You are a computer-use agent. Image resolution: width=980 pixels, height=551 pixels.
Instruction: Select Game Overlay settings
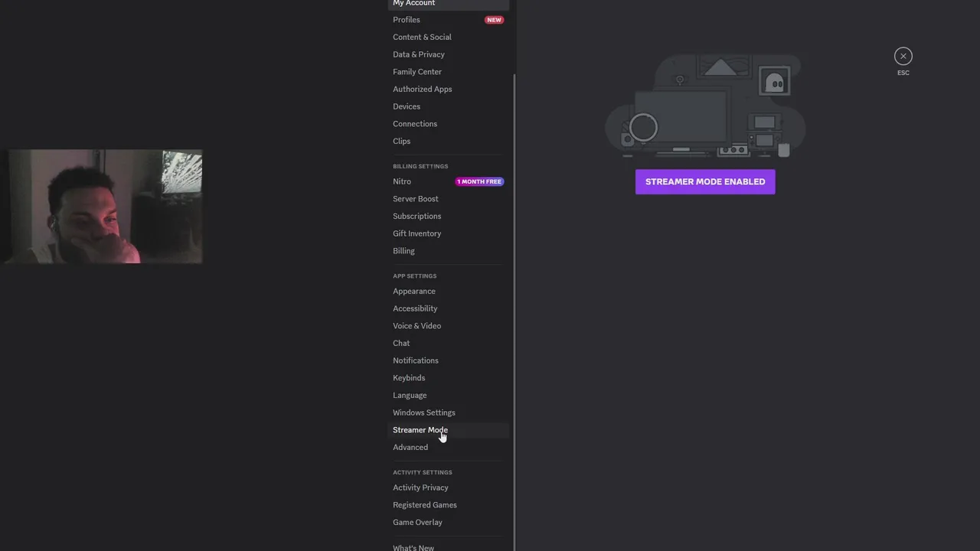[x=448, y=522]
